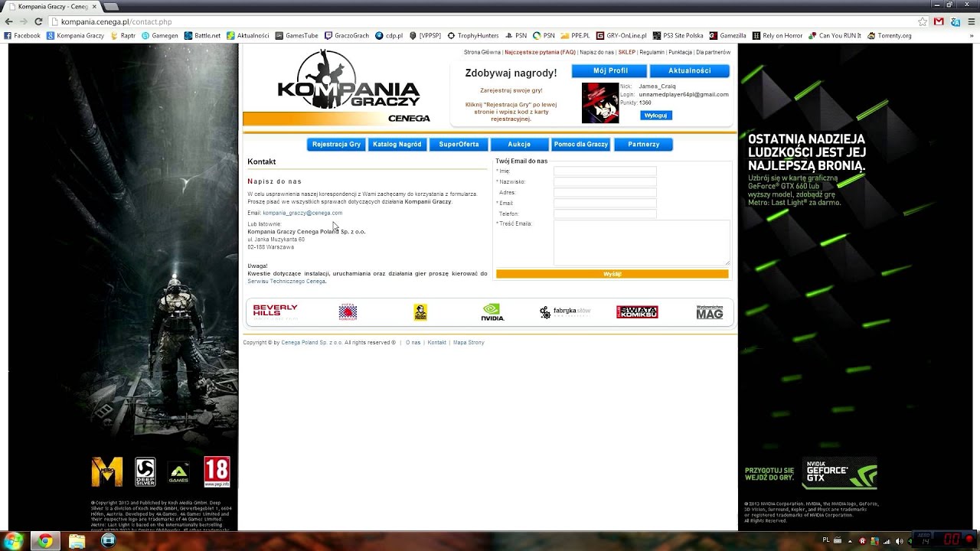Click the Chrome icon in the taskbar
The height and width of the screenshot is (551, 980).
pos(45,541)
